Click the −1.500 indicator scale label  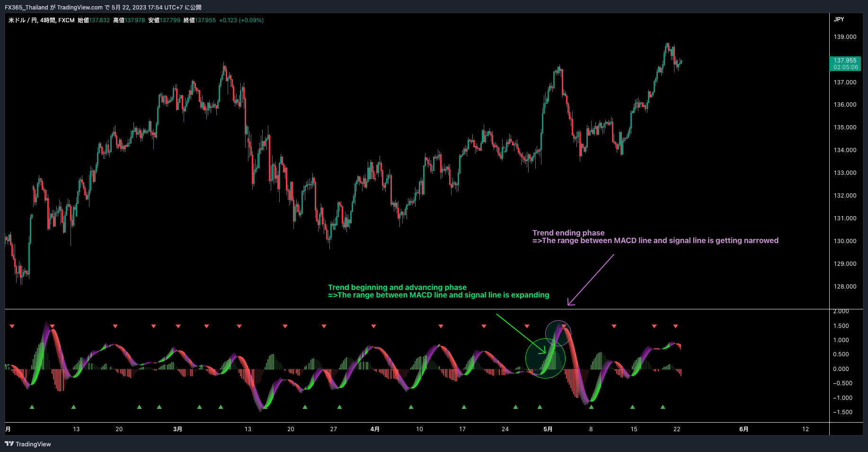pos(842,412)
